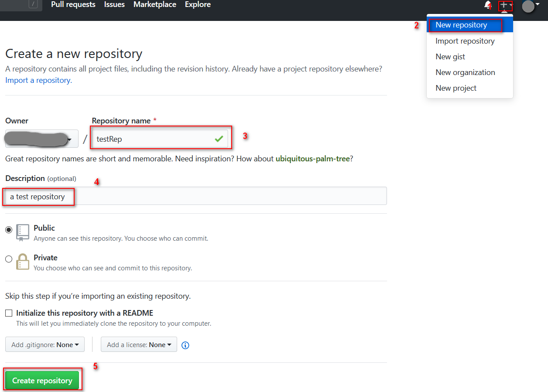Viewport: 548px width, 392px height.
Task: Open the Add a license dropdown
Action: click(x=139, y=344)
